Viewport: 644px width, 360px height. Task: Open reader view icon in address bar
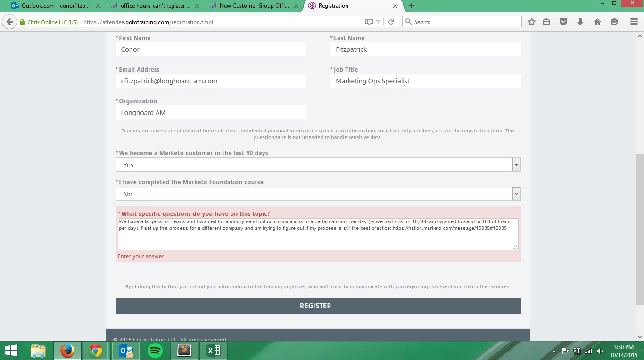pyautogui.click(x=369, y=22)
